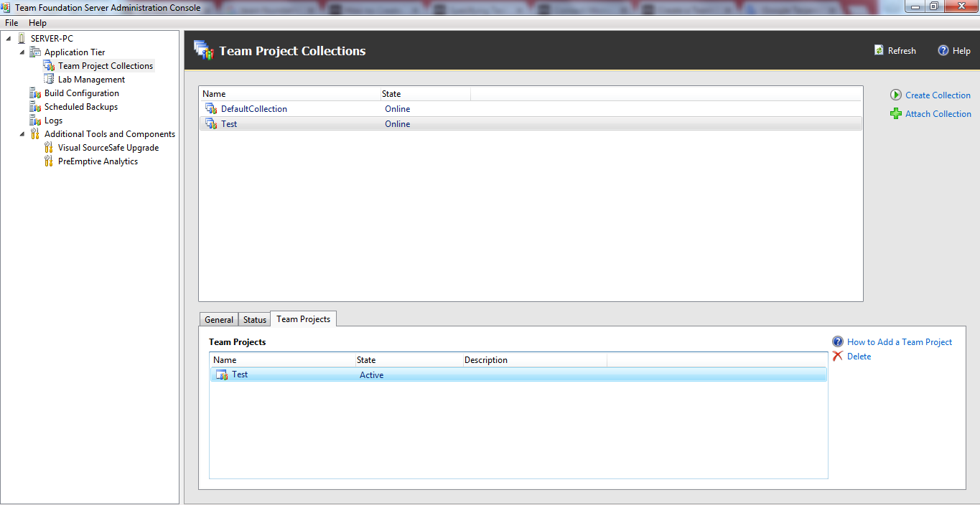This screenshot has width=980, height=505.
Task: Click the Scheduled Backups tree icon
Action: point(35,106)
